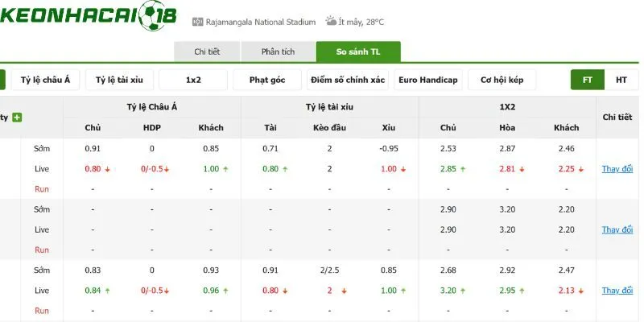Select the So sánh TL tab
Screen dimensions: 644x322
pyautogui.click(x=358, y=52)
